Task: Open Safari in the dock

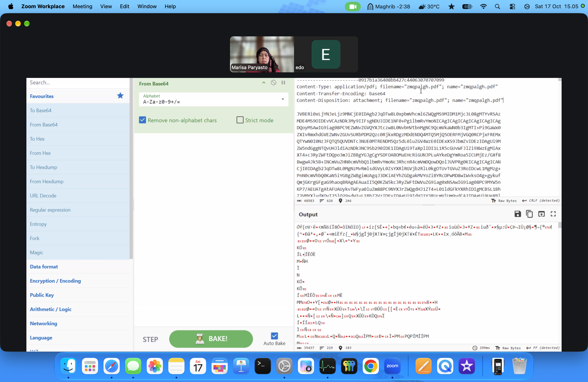Action: tap(111, 366)
